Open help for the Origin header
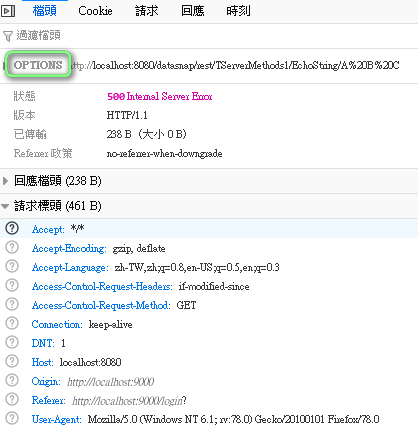This screenshot has width=418, height=443. coord(12,380)
